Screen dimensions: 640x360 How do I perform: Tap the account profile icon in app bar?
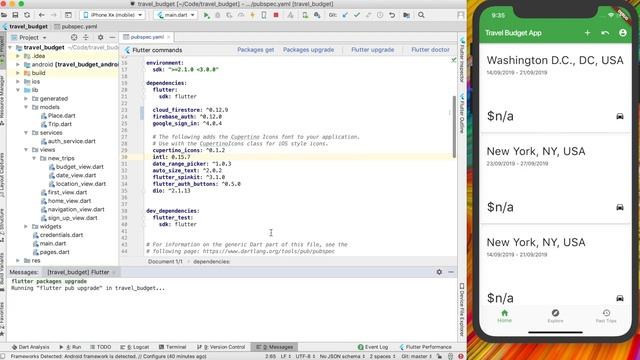[x=622, y=33]
